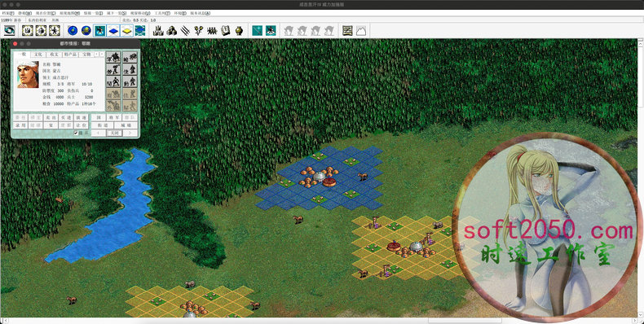Toggle the display checkbox in city panel
This screenshot has height=324, width=644.
tap(76, 133)
